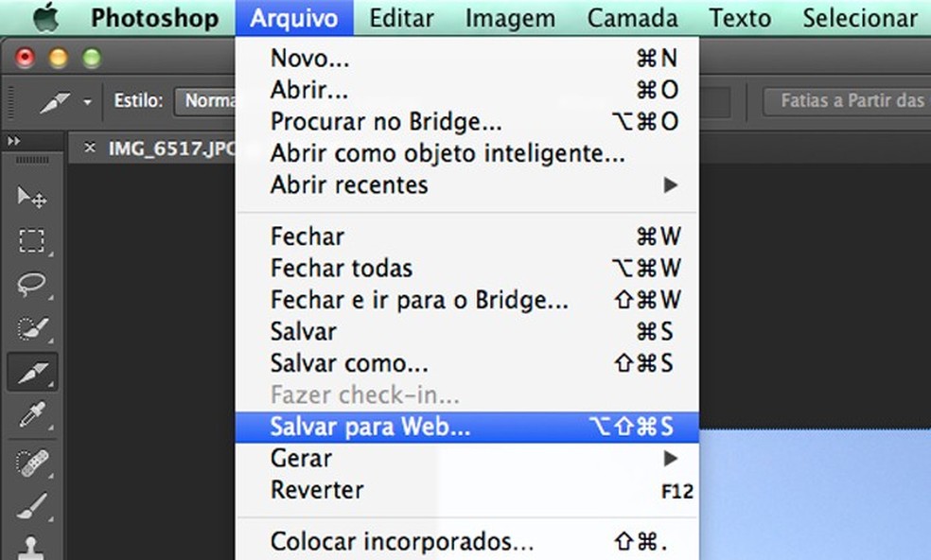Select the Quick Selection tool
Image resolution: width=931 pixels, height=560 pixels.
tap(33, 328)
